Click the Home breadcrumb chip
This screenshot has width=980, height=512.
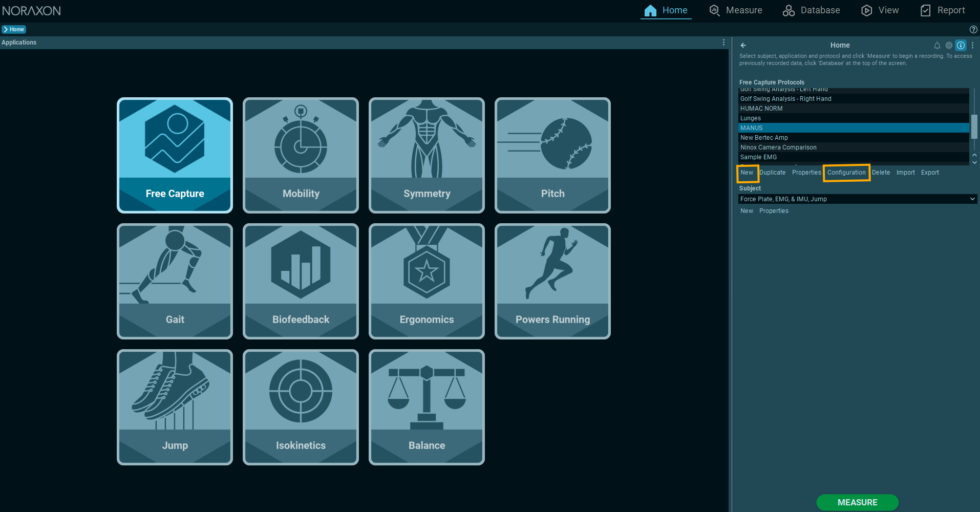pyautogui.click(x=14, y=29)
